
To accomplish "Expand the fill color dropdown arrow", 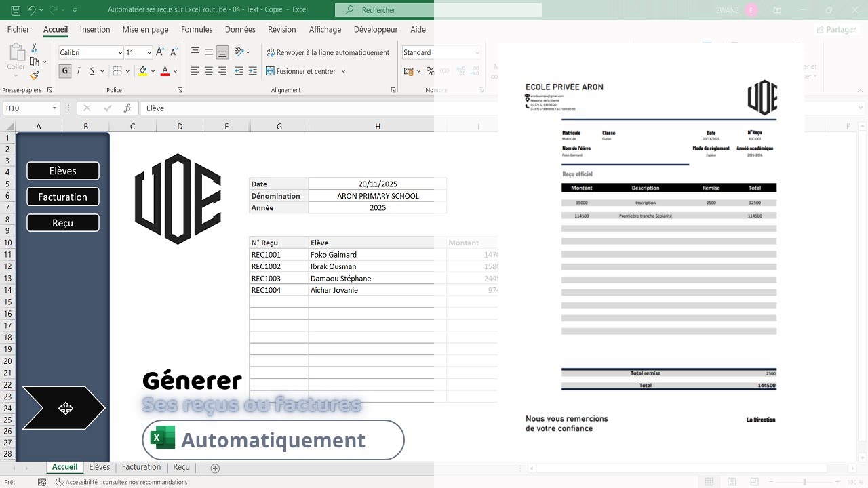I will click(x=153, y=71).
